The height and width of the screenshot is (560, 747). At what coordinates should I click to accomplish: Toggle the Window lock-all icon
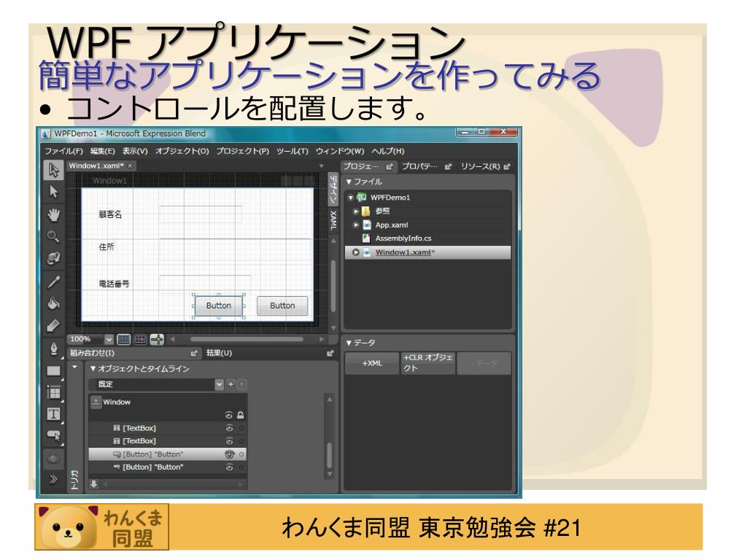(x=241, y=415)
